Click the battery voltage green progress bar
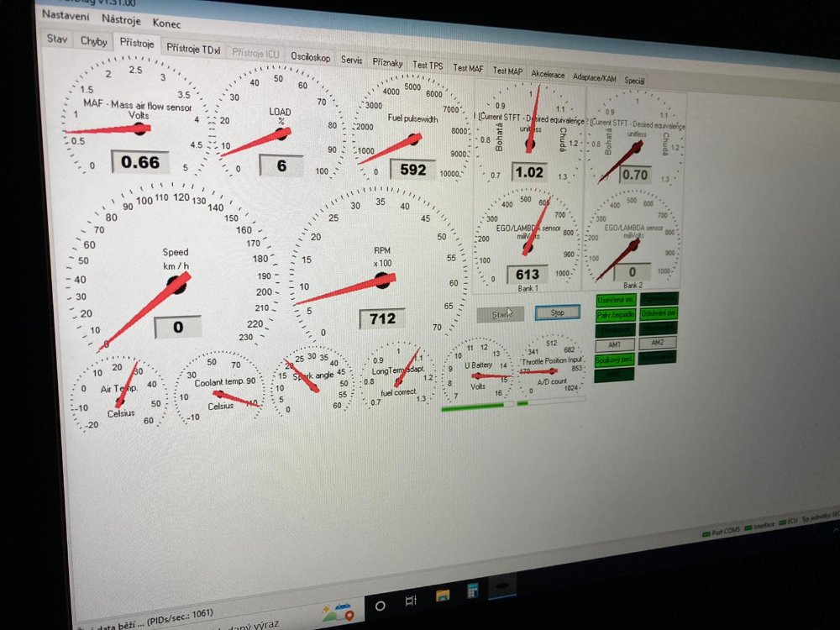The image size is (840, 630). tap(472, 406)
